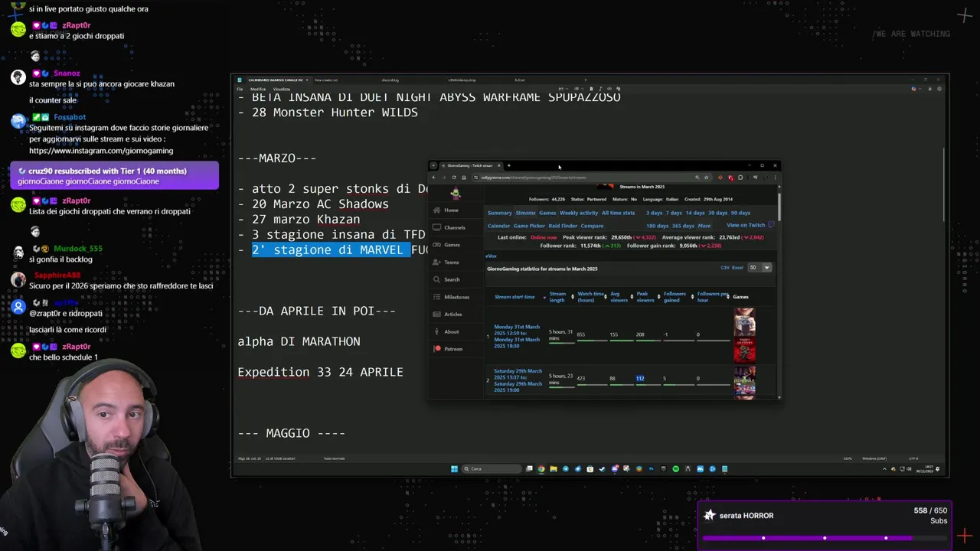Screen dimensions: 980x551
Task: Click the SullyGnome gnome logo
Action: [456, 193]
